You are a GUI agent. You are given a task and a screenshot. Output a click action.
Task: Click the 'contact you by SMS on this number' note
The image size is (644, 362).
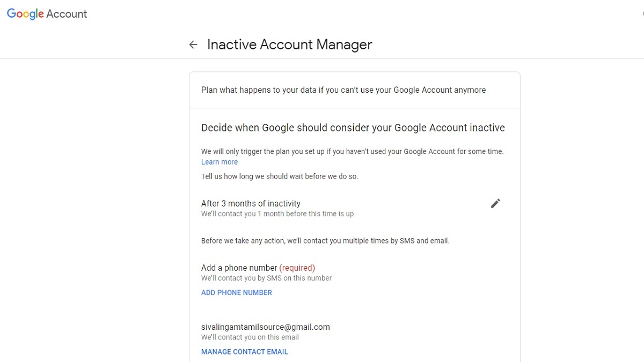tap(266, 278)
